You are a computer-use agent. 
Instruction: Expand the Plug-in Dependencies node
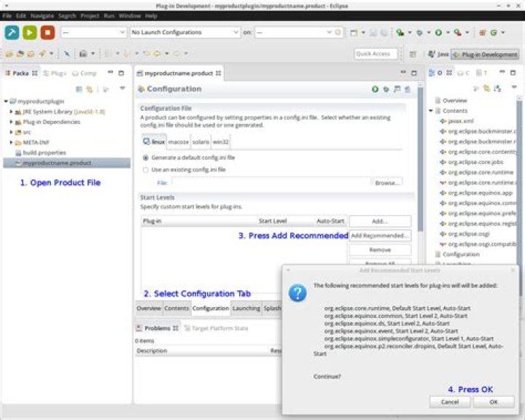coord(11,122)
